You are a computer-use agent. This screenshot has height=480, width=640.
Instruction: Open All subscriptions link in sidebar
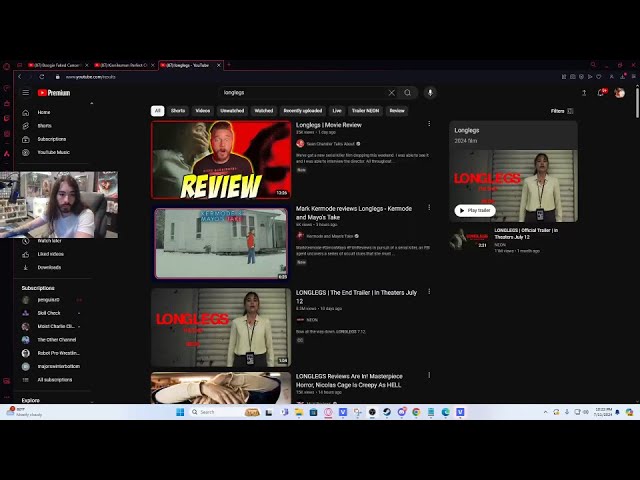tap(54, 380)
